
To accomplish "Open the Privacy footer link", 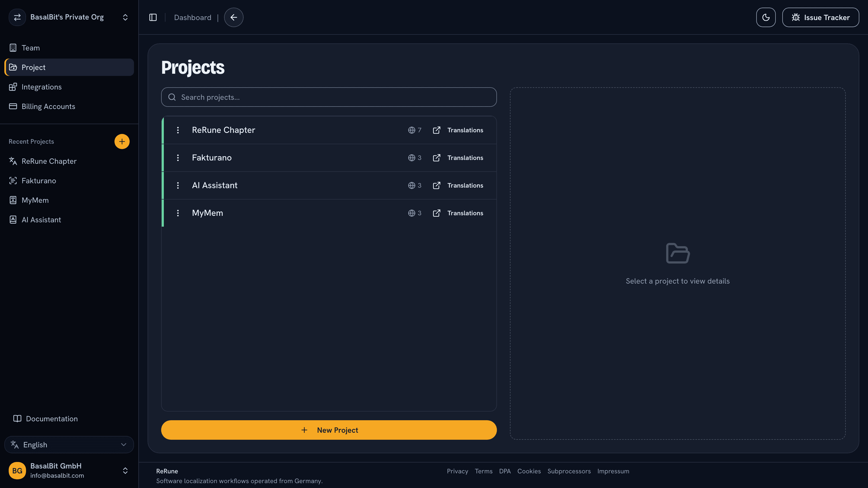I will (457, 471).
